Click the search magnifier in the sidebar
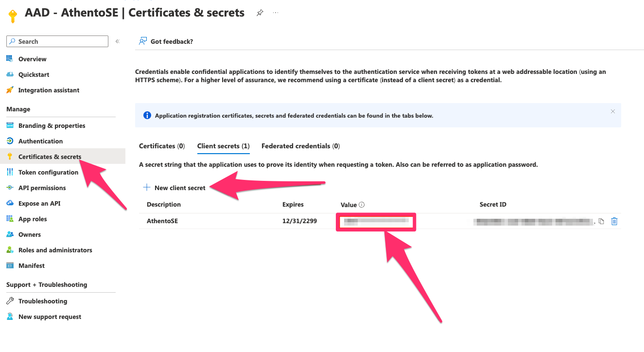Image resolution: width=644 pixels, height=352 pixels. tap(12, 41)
